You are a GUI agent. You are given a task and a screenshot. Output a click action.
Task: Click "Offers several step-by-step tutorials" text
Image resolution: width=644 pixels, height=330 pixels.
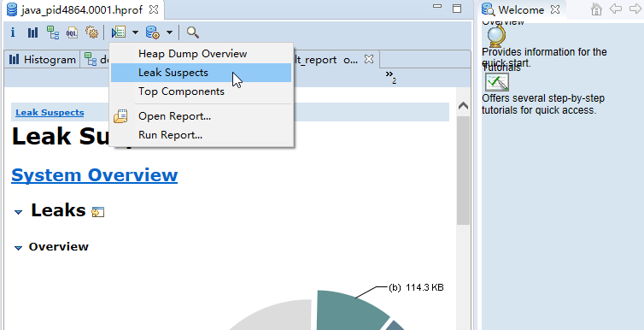click(x=543, y=104)
